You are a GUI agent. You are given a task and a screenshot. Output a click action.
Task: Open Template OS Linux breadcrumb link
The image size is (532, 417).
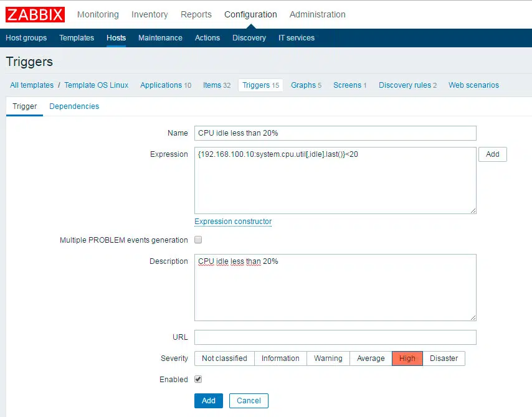(x=96, y=85)
